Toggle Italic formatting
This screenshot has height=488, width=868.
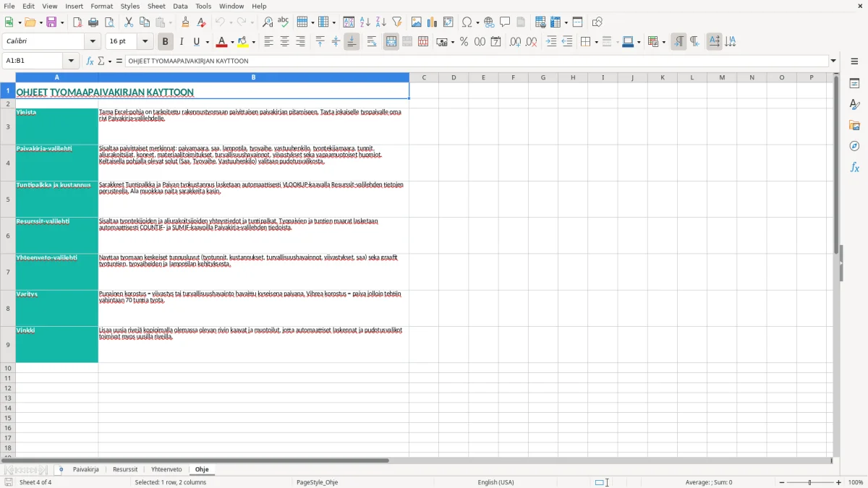point(182,42)
